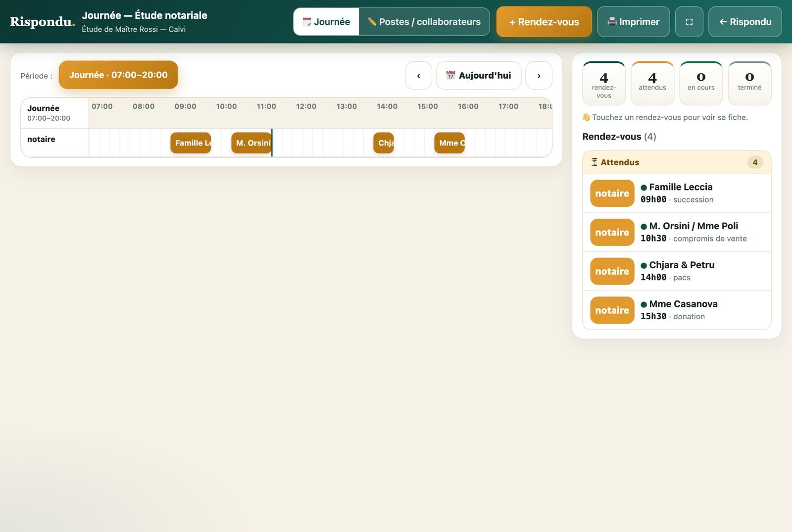Screen dimensions: 792x532
Task: Open Postes / collaborateurs tab
Action: pyautogui.click(x=424, y=22)
